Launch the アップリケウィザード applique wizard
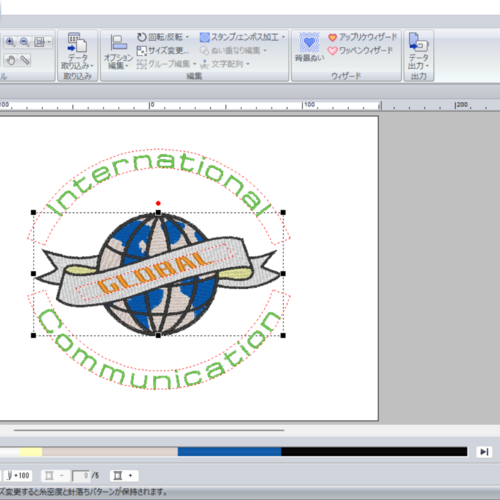This screenshot has height=500, width=500. pyautogui.click(x=362, y=37)
